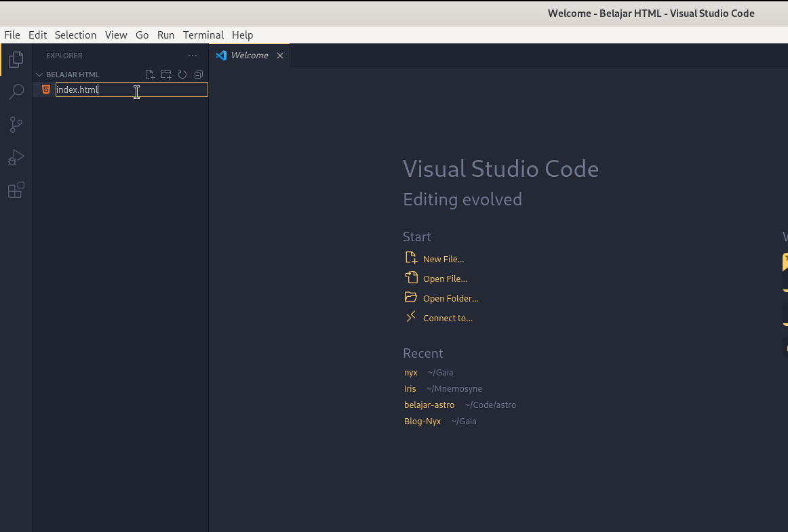Open the View menu

click(x=116, y=35)
